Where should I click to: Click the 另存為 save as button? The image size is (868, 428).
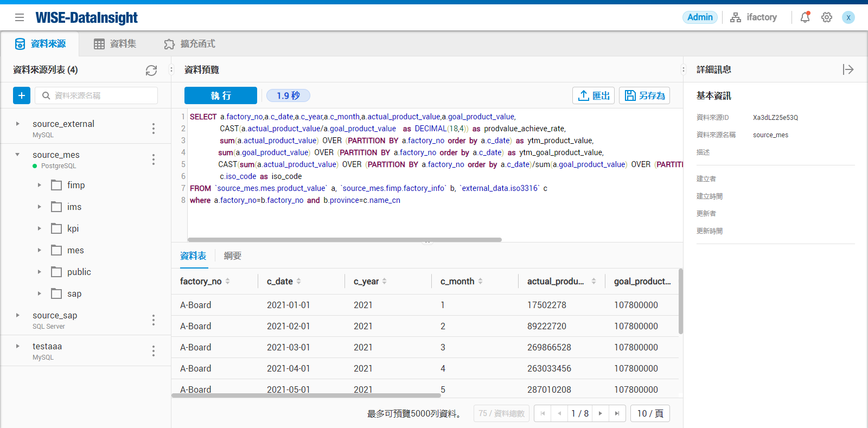coord(644,95)
